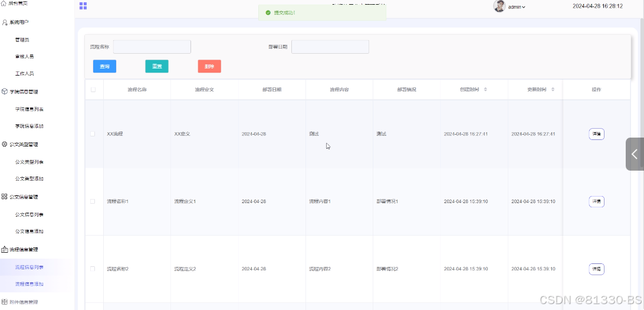The image size is (644, 310).
Task: Click the 学院信息管理 cube icon
Action: pos(5,92)
